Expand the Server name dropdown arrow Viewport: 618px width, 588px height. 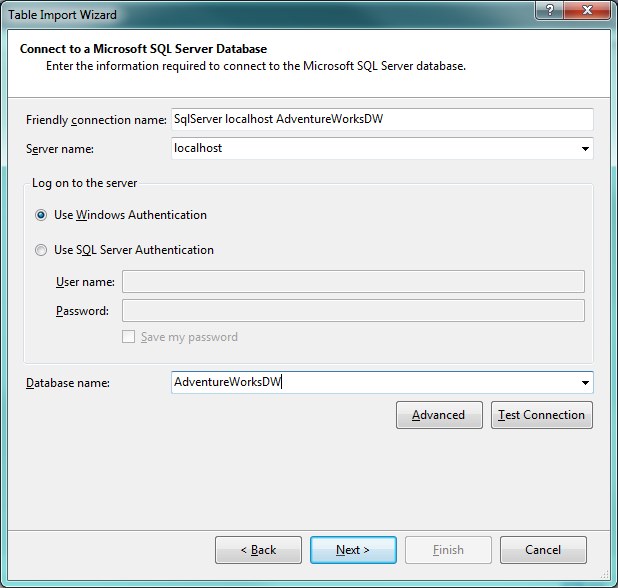(x=585, y=149)
